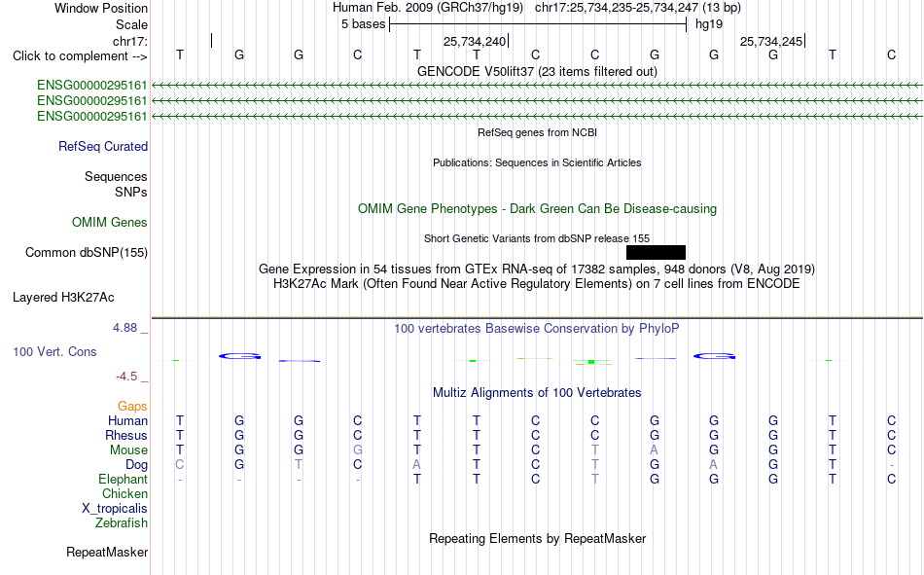Click 'RefSeq genes from NCBI' track title
Image resolution: width=924 pixels, height=575 pixels.
click(537, 132)
